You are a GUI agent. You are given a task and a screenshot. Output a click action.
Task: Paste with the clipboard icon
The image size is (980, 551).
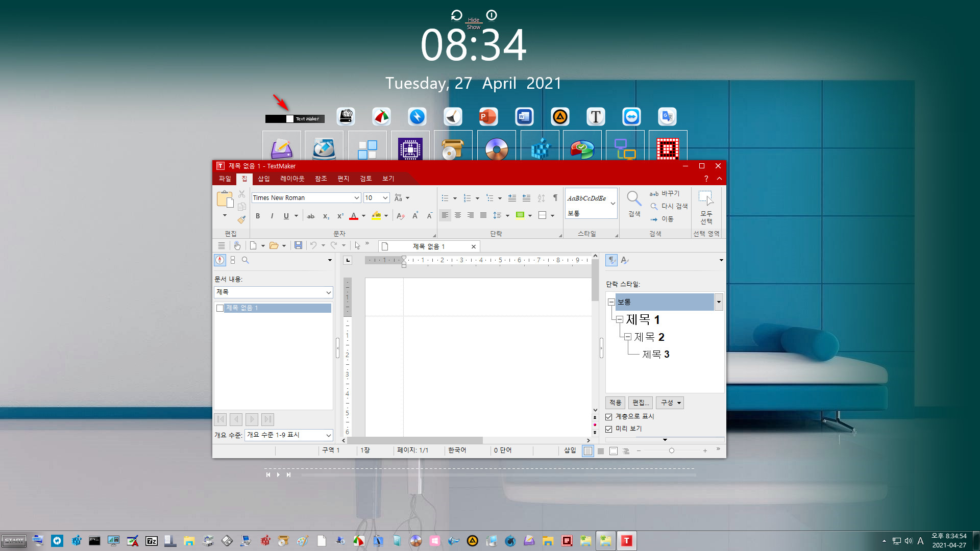[225, 199]
